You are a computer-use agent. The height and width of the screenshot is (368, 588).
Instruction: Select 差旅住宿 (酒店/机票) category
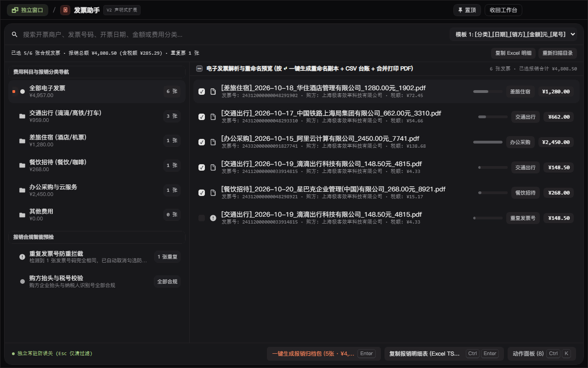tap(97, 141)
